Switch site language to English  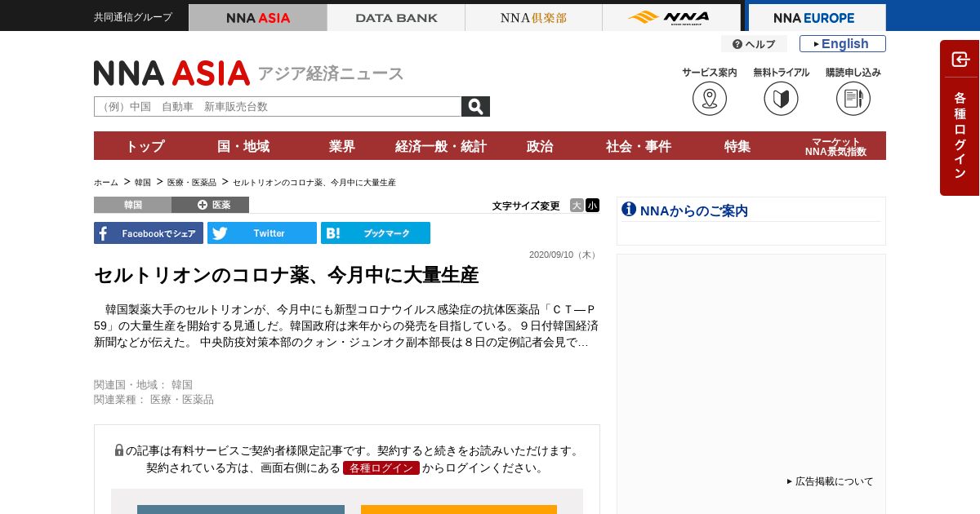[x=843, y=44]
